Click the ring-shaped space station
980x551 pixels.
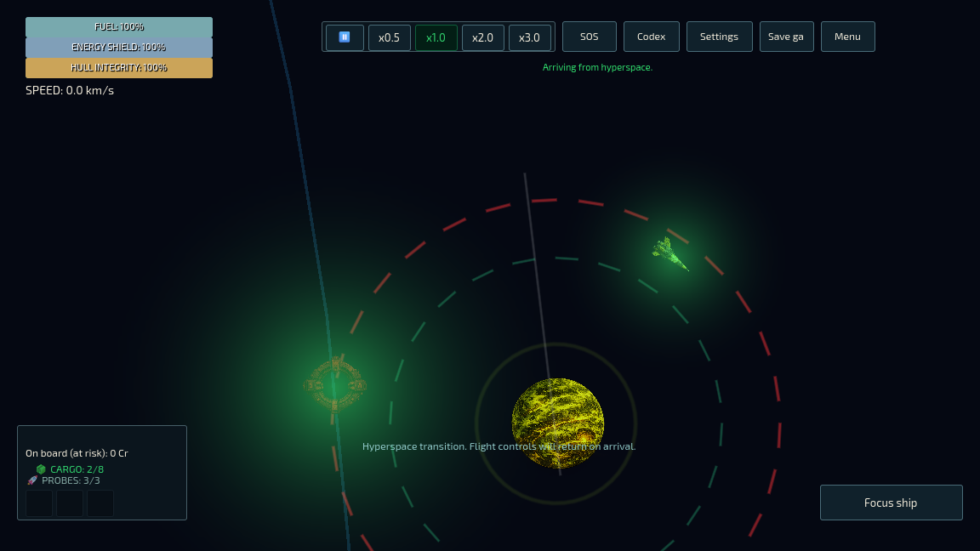(336, 385)
